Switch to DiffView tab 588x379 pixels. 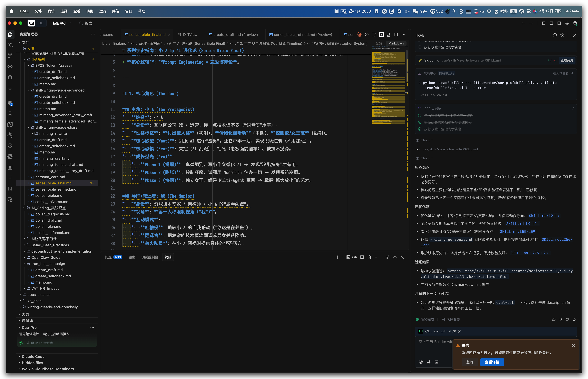(x=190, y=35)
